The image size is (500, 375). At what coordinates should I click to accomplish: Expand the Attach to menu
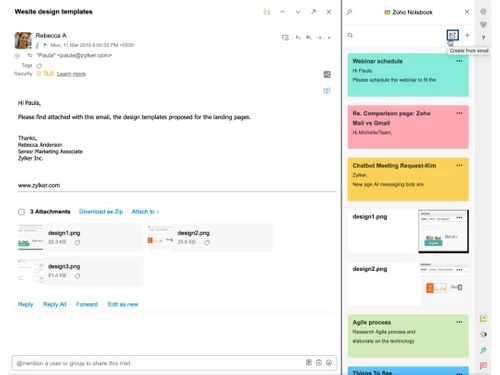tap(145, 211)
